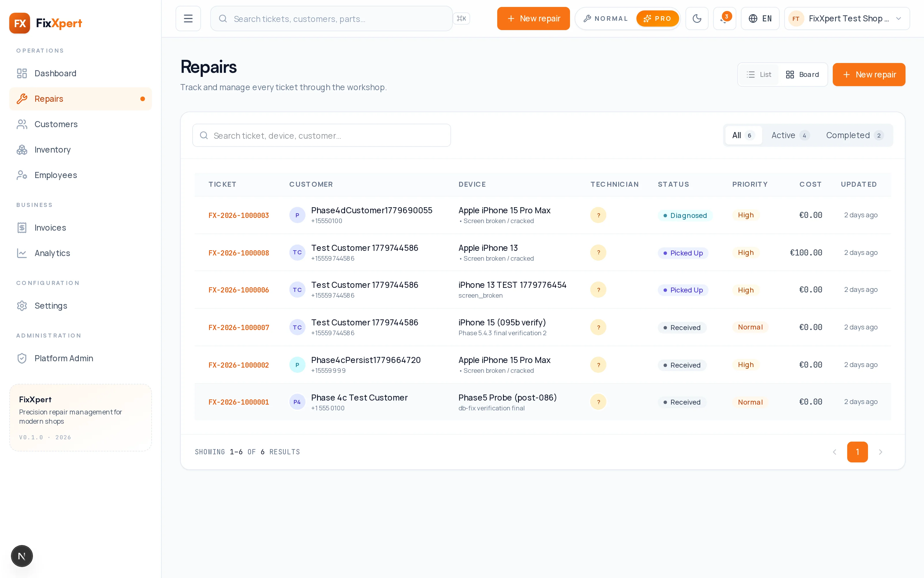Switch to NORMAL mode

click(x=606, y=18)
